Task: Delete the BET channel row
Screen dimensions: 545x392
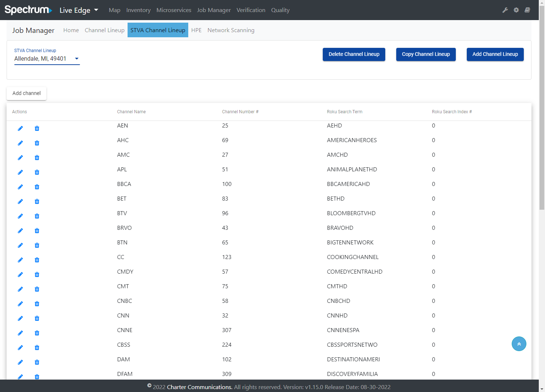Action: click(37, 201)
